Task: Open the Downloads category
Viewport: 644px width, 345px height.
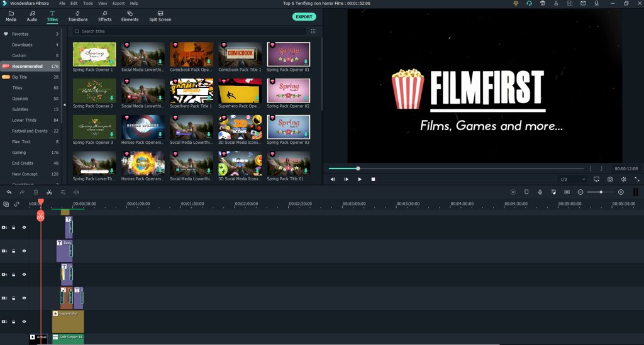Action: 30,45
